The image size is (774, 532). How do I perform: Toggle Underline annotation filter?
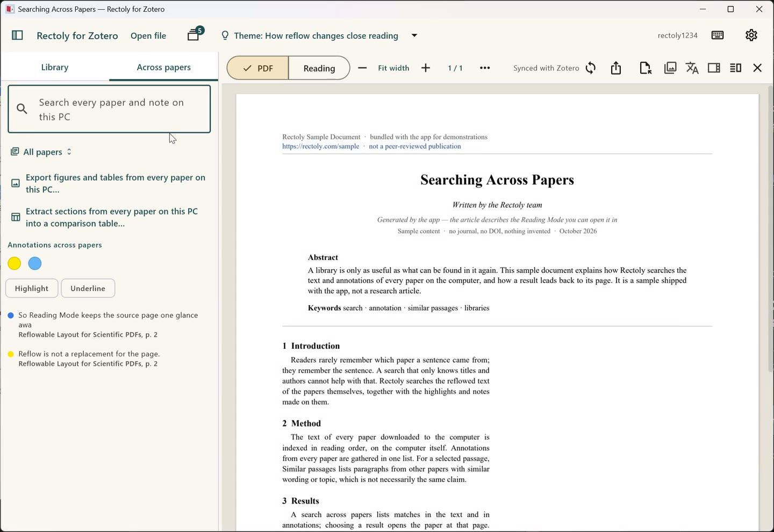pyautogui.click(x=88, y=289)
